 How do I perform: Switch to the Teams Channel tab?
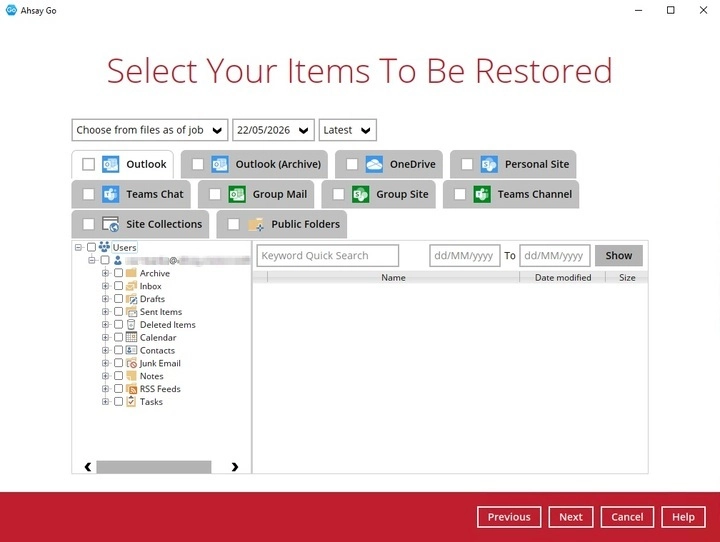click(x=511, y=194)
